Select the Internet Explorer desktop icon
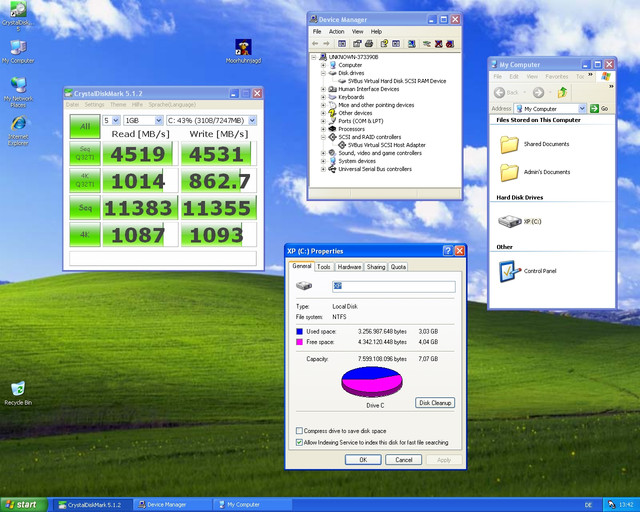 point(18,123)
